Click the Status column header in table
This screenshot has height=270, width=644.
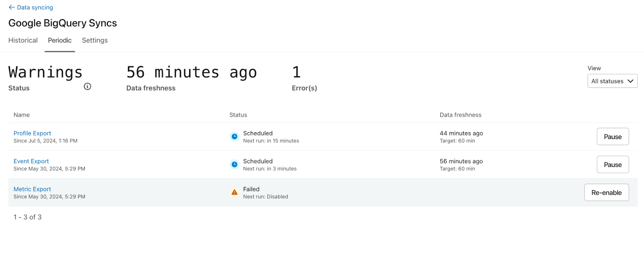pyautogui.click(x=238, y=115)
